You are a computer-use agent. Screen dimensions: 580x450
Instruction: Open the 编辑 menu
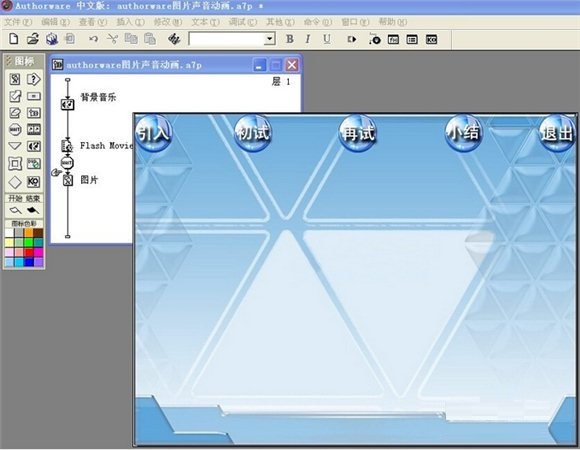point(55,22)
